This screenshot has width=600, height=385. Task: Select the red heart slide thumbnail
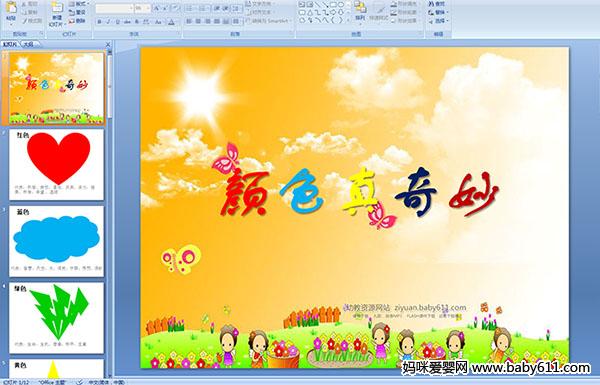pyautogui.click(x=56, y=165)
